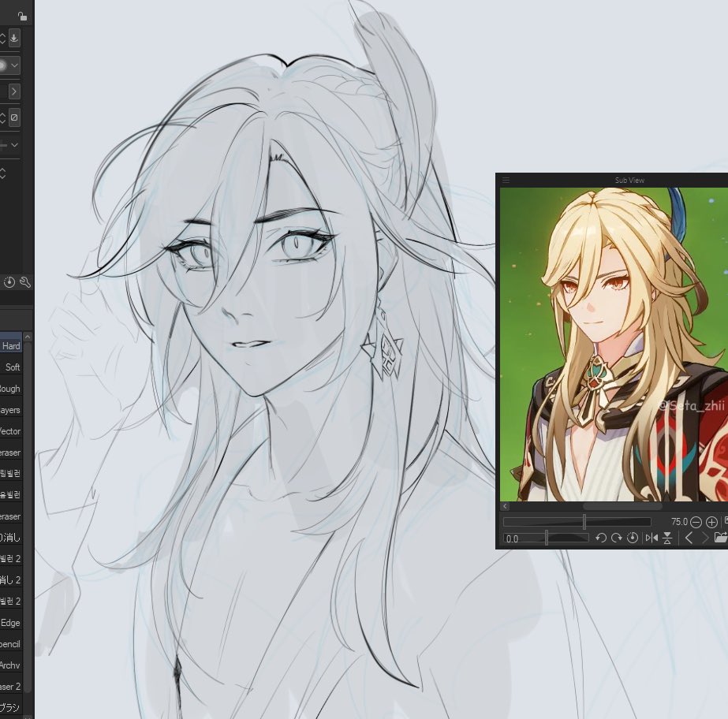Open the Sub View panel menu icon

[506, 180]
